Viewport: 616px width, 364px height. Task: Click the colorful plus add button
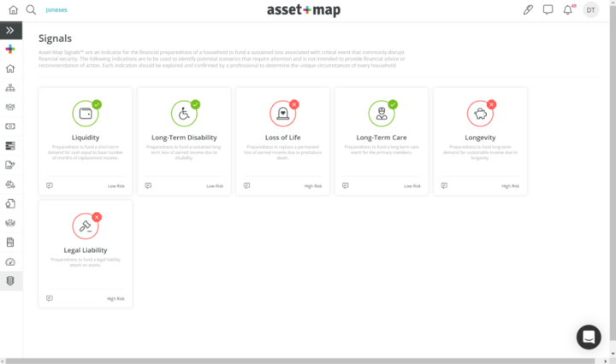11,50
